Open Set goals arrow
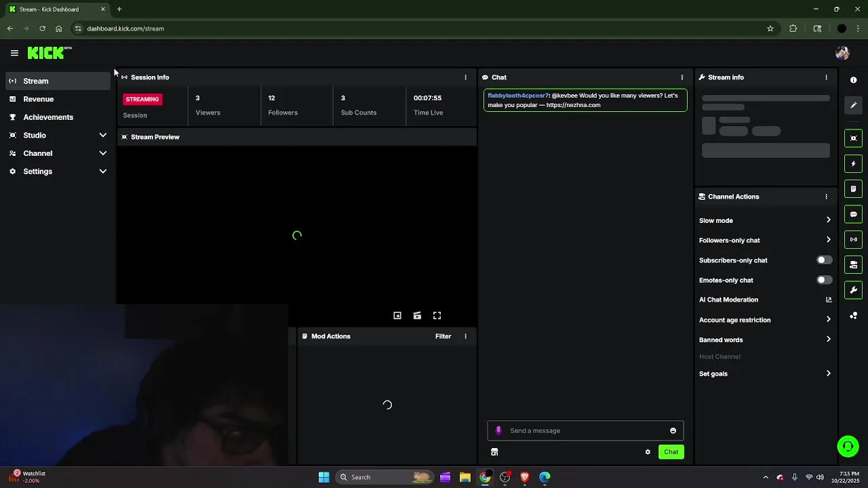 coord(828,373)
